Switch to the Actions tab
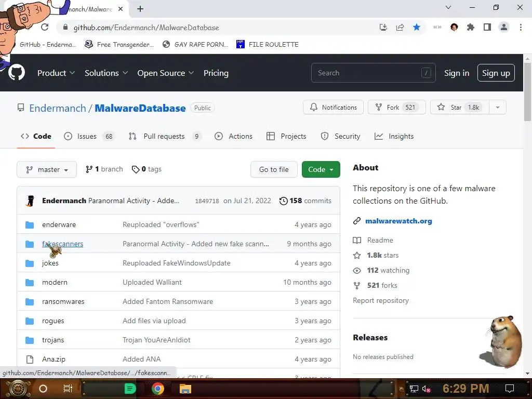This screenshot has width=532, height=399. [233, 137]
